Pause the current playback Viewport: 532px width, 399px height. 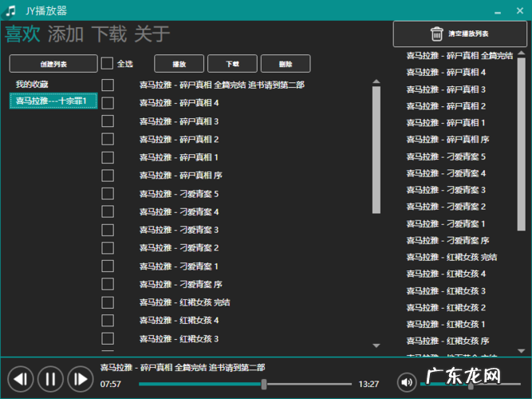point(50,379)
